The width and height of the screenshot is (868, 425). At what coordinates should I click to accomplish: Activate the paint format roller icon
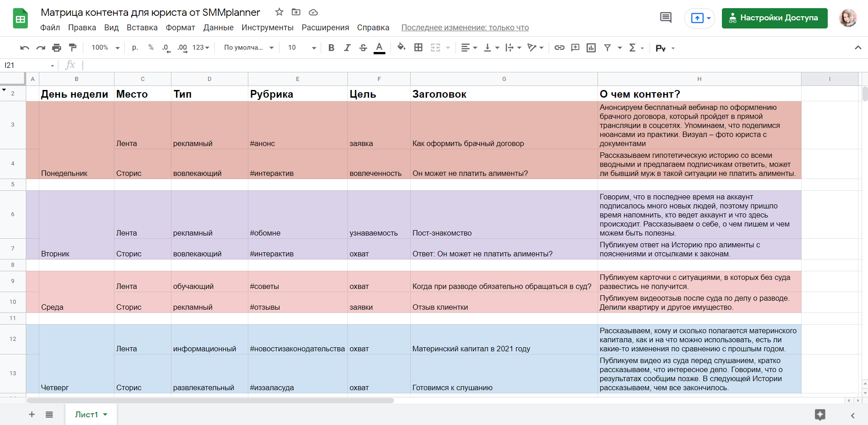click(72, 47)
